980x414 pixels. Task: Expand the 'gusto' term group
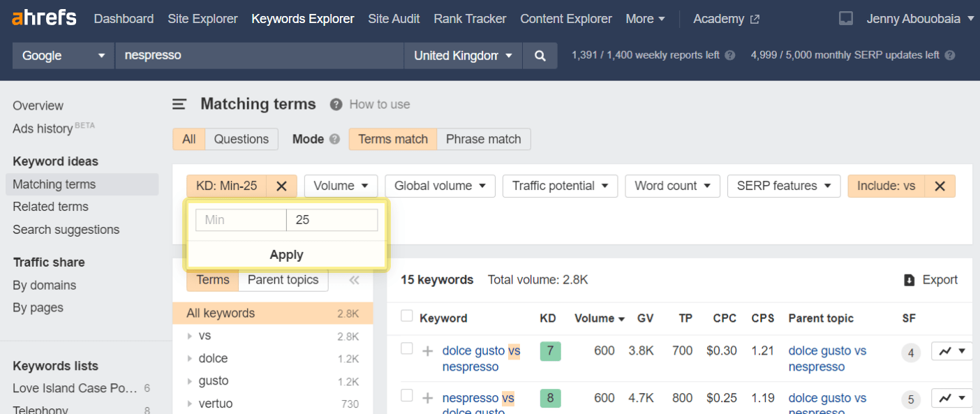pyautogui.click(x=190, y=380)
